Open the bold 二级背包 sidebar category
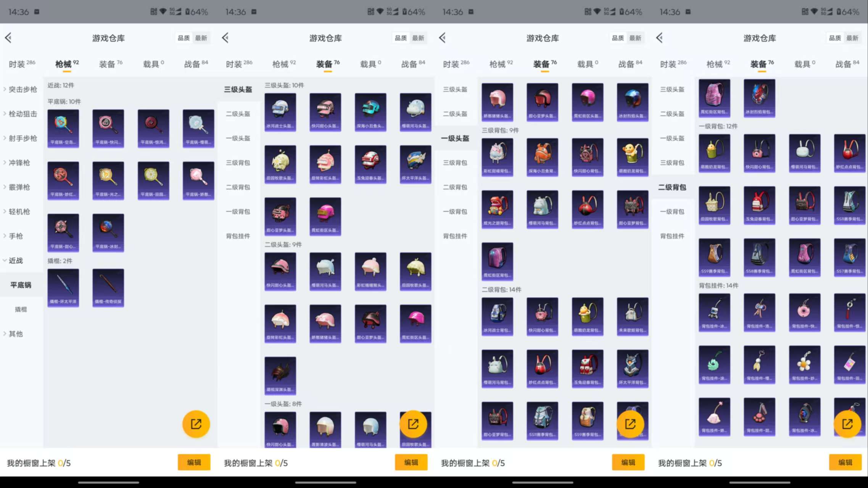The height and width of the screenshot is (488, 868). point(672,187)
